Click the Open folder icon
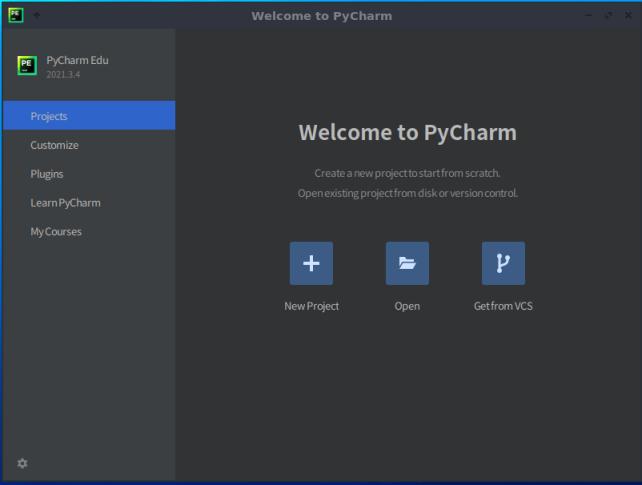 point(407,263)
